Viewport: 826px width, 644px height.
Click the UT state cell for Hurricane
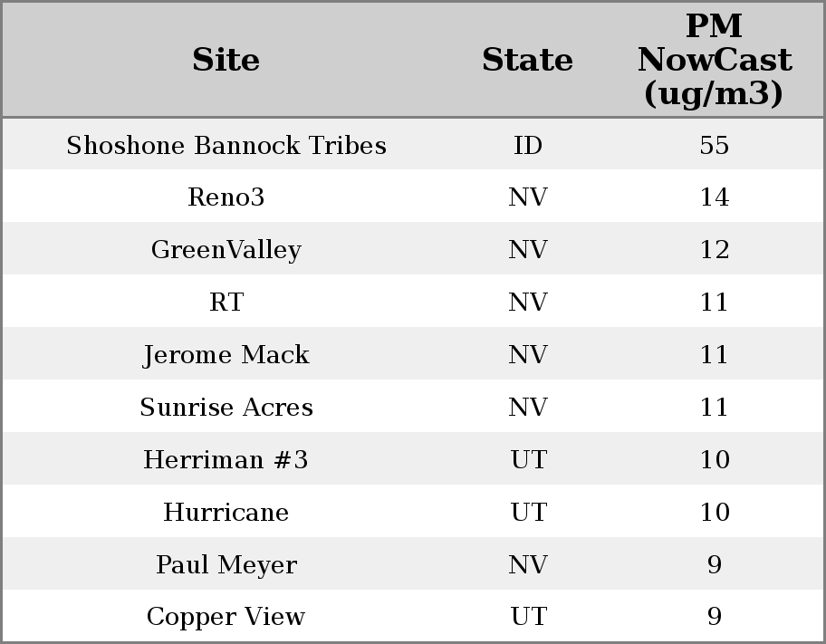click(x=528, y=513)
